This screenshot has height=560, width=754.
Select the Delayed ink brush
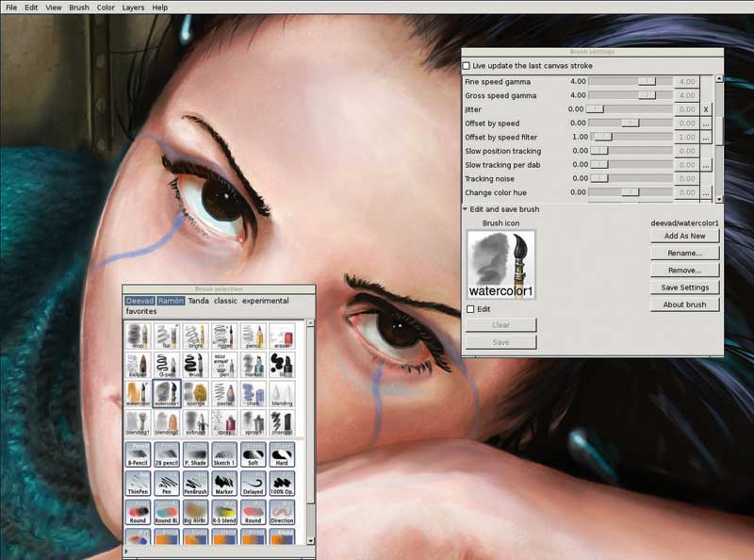pos(254,484)
